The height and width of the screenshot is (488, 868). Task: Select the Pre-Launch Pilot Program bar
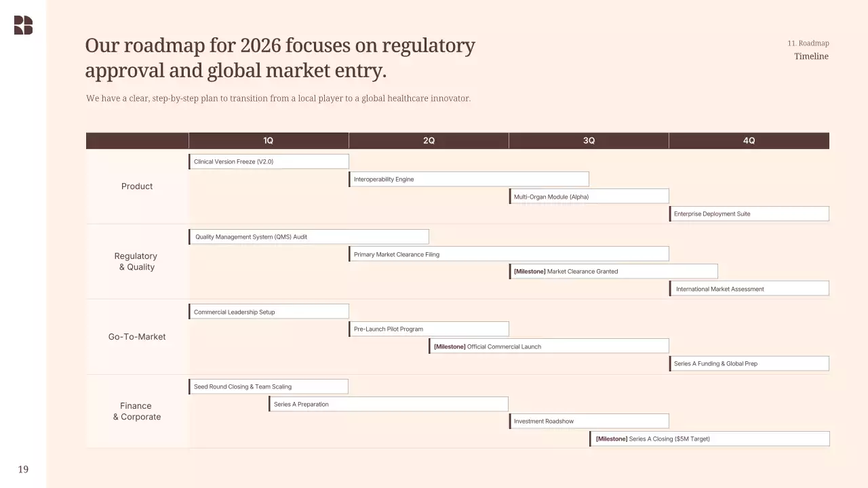pos(429,329)
